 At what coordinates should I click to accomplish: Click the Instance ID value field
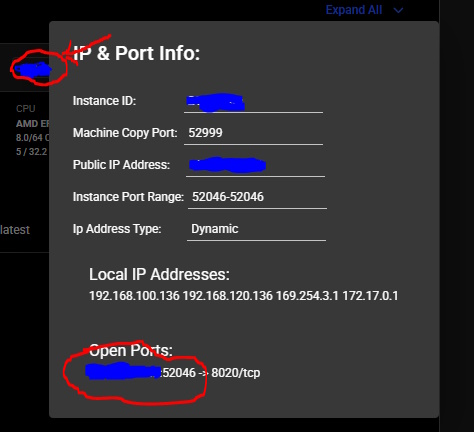[253, 101]
